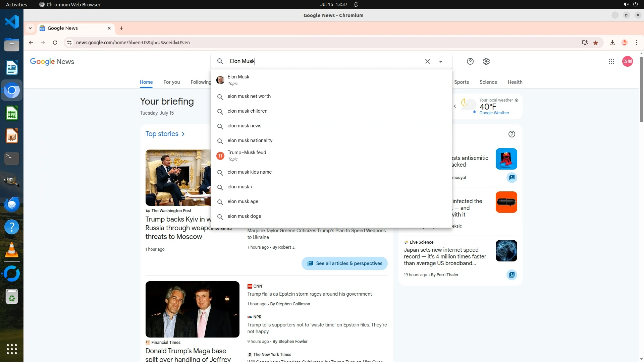The width and height of the screenshot is (644, 362).
Task: Expand the advanced search dropdown arrow
Action: 440,62
